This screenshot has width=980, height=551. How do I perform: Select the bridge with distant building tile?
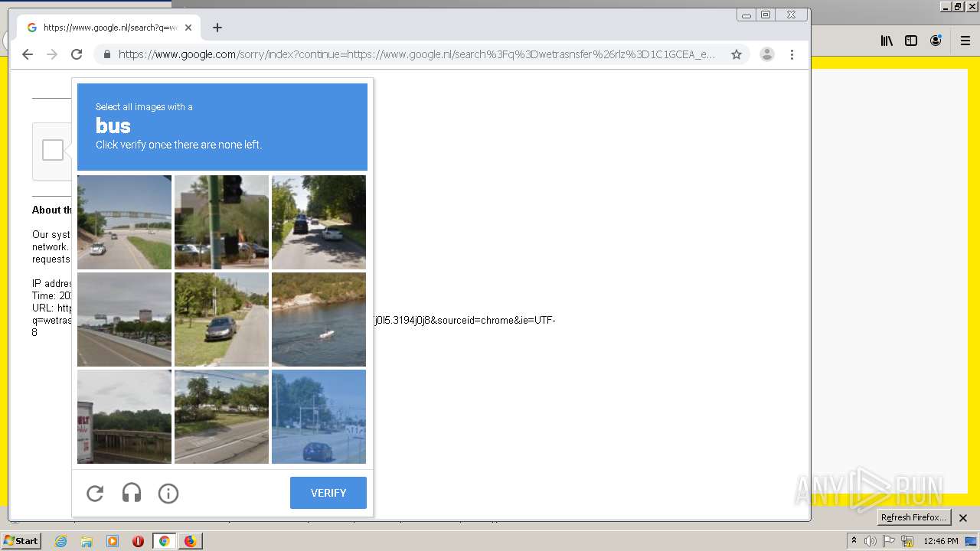click(124, 319)
